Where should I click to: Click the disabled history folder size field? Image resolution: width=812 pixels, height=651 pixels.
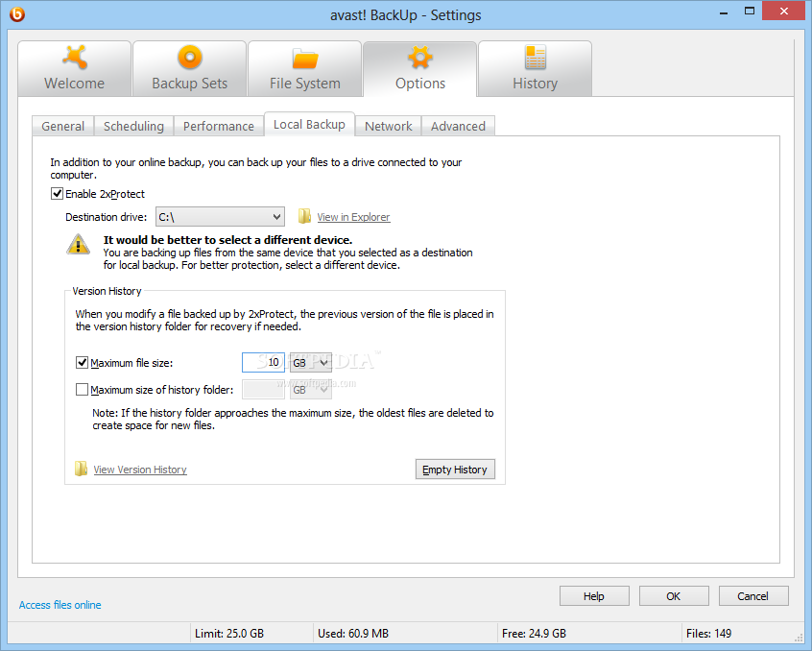[263, 390]
